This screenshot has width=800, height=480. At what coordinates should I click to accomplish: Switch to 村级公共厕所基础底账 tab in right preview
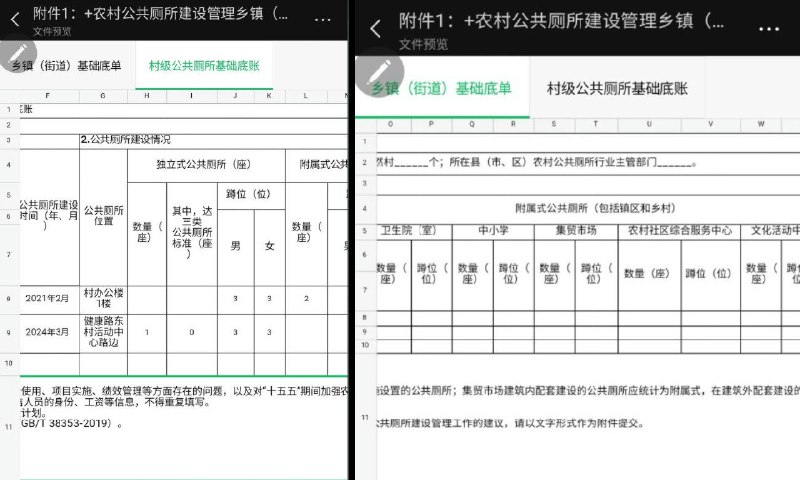617,88
